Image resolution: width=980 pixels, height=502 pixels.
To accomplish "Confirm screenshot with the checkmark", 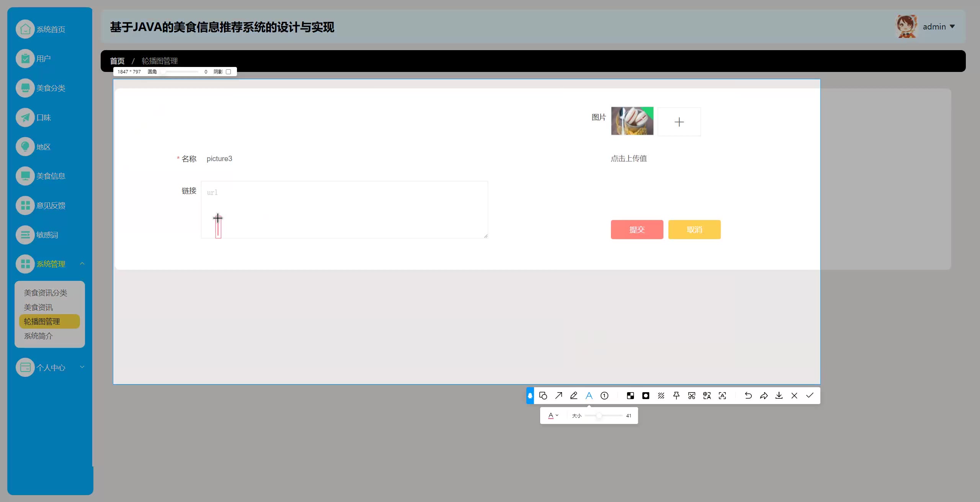I will (810, 396).
